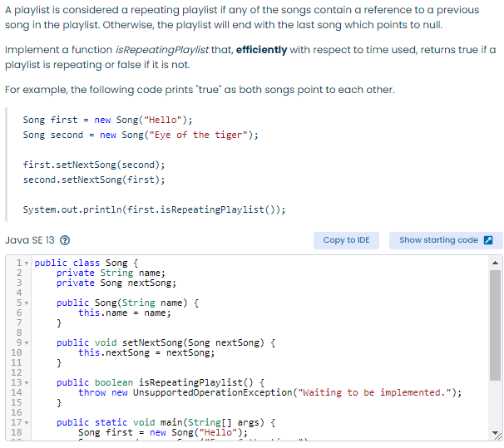
Task: Click the 'Java SE 13' label
Action: click(x=30, y=240)
